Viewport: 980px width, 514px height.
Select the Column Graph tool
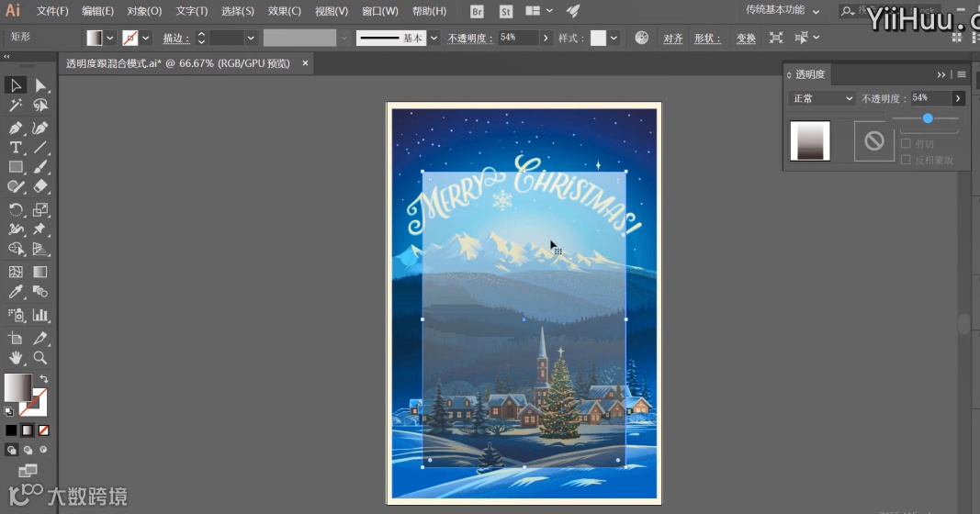pyautogui.click(x=40, y=315)
